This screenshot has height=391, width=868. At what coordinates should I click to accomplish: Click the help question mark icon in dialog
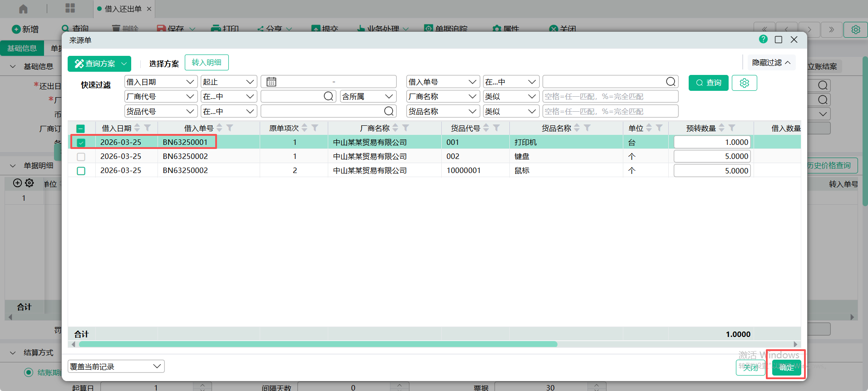pos(763,40)
